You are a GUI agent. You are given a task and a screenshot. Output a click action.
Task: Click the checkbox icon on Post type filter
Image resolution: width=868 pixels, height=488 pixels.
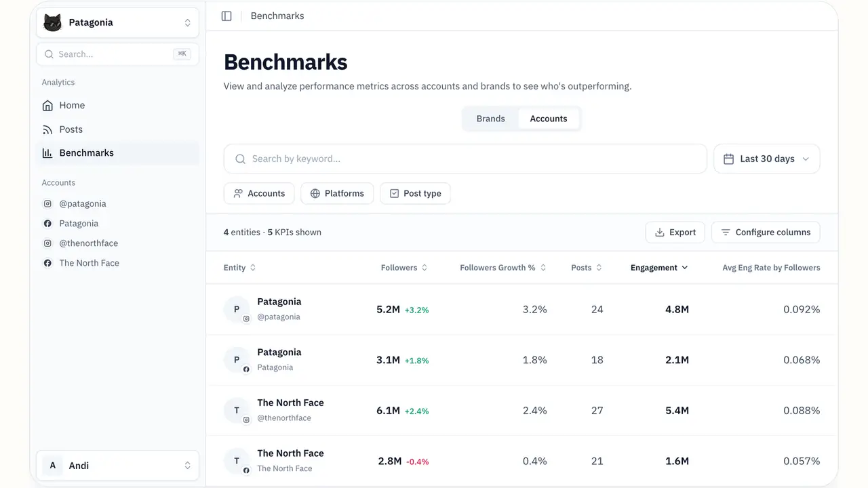pos(394,193)
